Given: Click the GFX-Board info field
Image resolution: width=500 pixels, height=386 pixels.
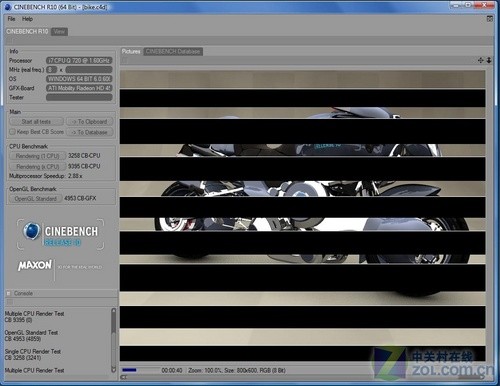Looking at the screenshot, I should tap(79, 88).
